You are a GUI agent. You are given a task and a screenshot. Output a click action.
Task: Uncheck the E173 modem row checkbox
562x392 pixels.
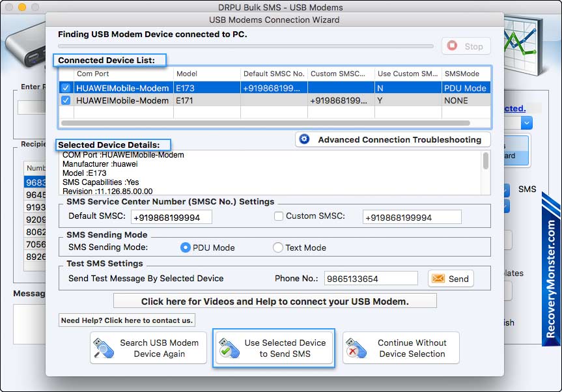point(66,88)
